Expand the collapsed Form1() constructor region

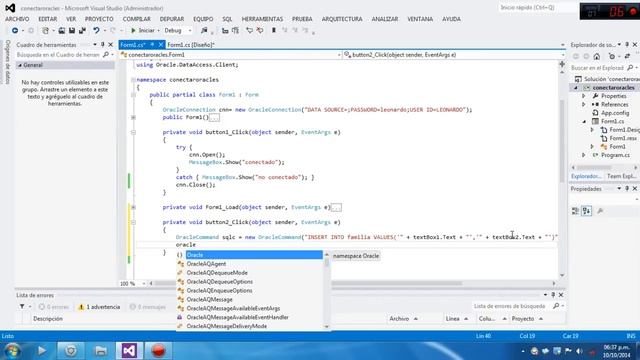coord(133,118)
